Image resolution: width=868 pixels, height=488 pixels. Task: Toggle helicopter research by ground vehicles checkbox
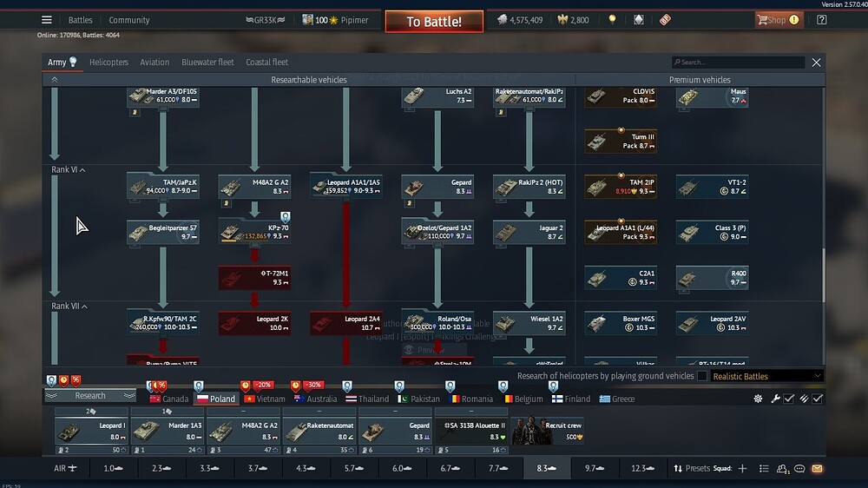pyautogui.click(x=702, y=376)
